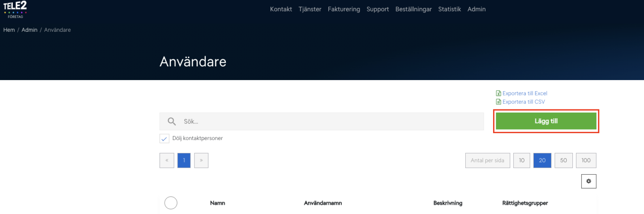Click the Antal per sida label
The height and width of the screenshot is (214, 644).
(487, 160)
